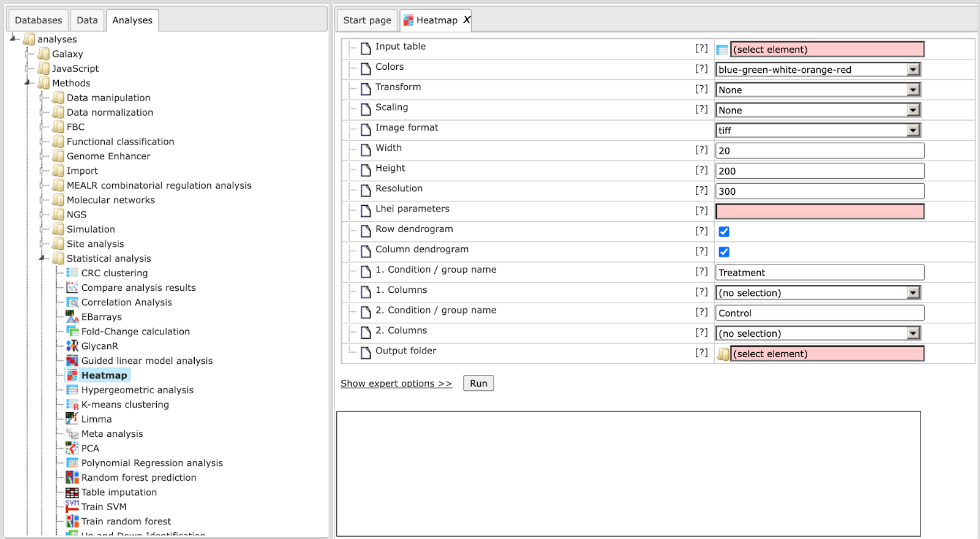Image resolution: width=980 pixels, height=539 pixels.
Task: Toggle the Column dendrogram checkbox
Action: point(724,252)
